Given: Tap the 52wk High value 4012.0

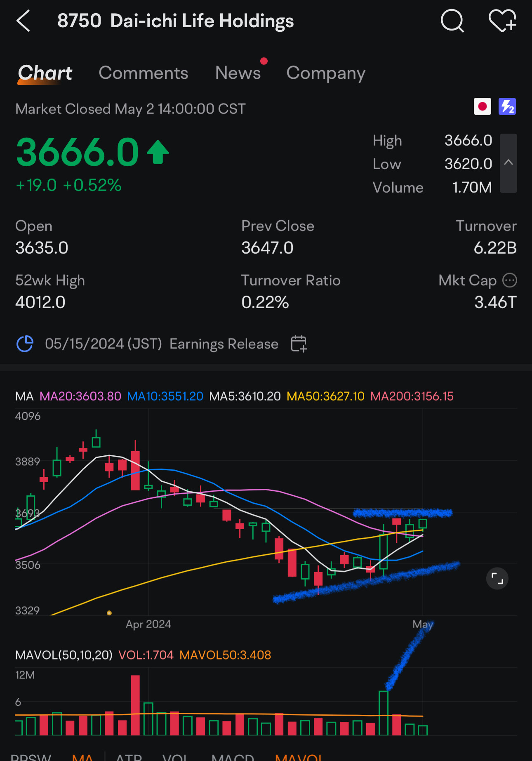Looking at the screenshot, I should point(40,302).
